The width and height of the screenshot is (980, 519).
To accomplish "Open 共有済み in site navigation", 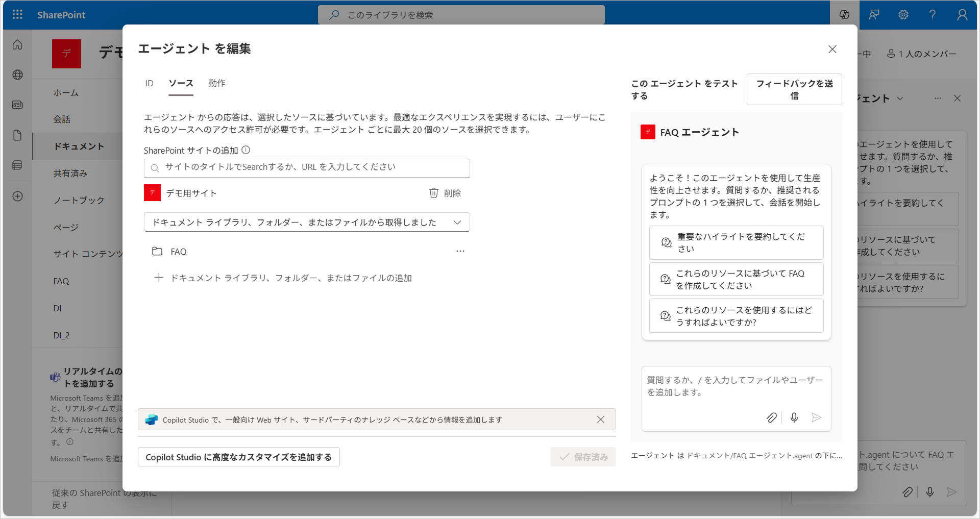I will [x=70, y=174].
